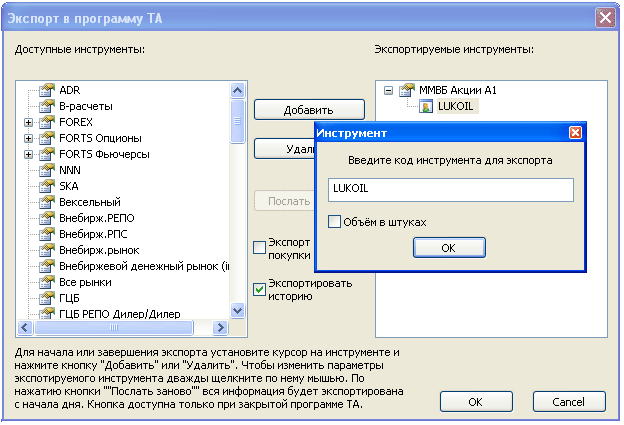Click the ГЦБ РЕПО Дилер/Дилер folder icon
Image resolution: width=624 pixels, height=425 pixels.
(x=47, y=313)
